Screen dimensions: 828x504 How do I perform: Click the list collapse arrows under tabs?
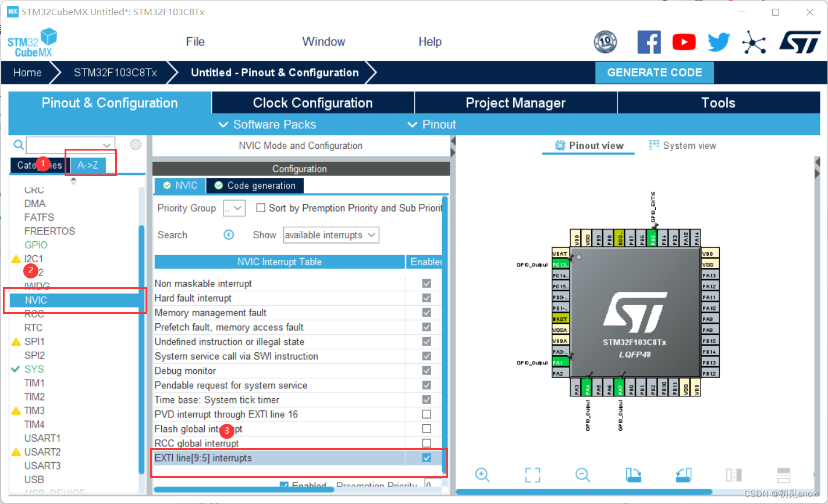point(73,181)
